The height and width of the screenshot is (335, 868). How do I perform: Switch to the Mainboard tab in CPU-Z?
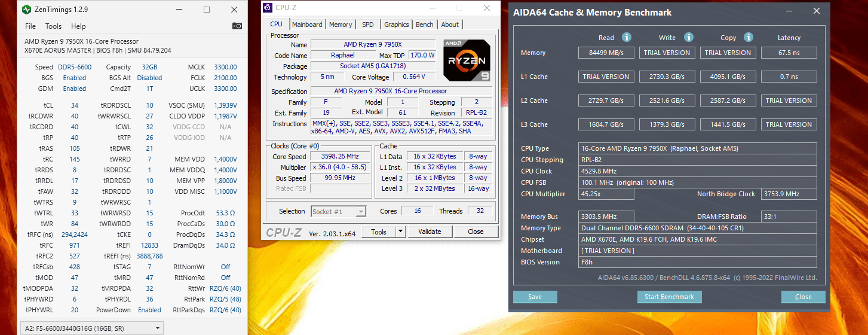coord(307,25)
